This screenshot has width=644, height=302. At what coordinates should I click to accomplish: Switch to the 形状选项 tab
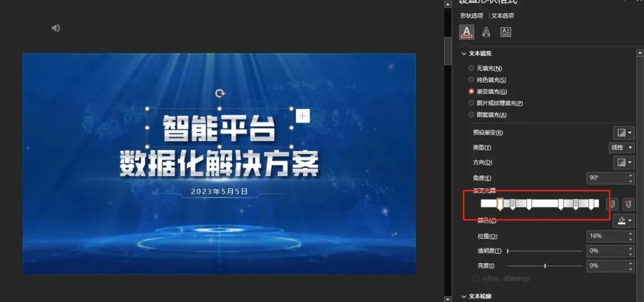472,15
